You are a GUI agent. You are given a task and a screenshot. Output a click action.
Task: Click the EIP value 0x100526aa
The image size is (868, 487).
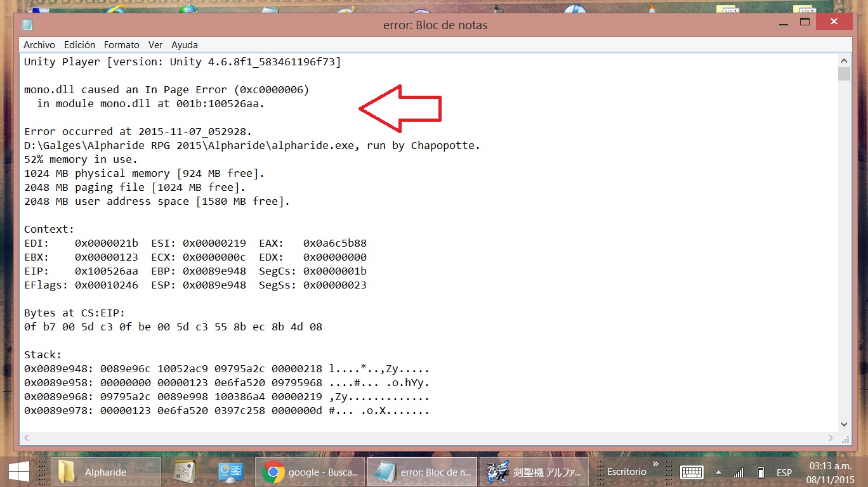point(107,271)
